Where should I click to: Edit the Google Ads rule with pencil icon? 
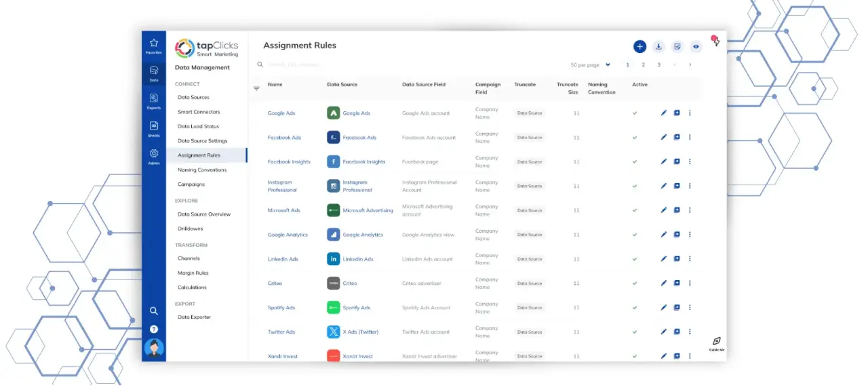click(664, 113)
